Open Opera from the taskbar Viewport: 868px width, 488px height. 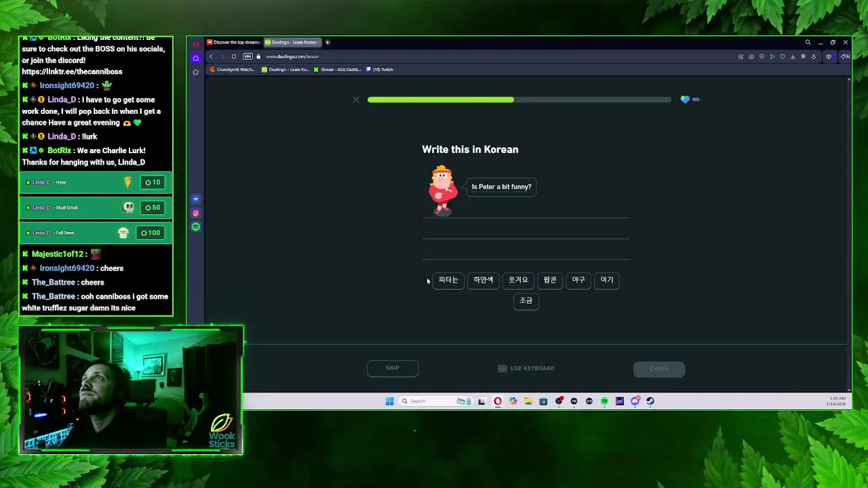pos(498,401)
